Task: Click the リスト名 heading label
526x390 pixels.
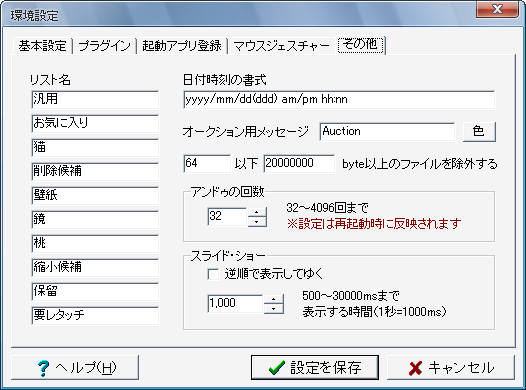Action: click(50, 80)
